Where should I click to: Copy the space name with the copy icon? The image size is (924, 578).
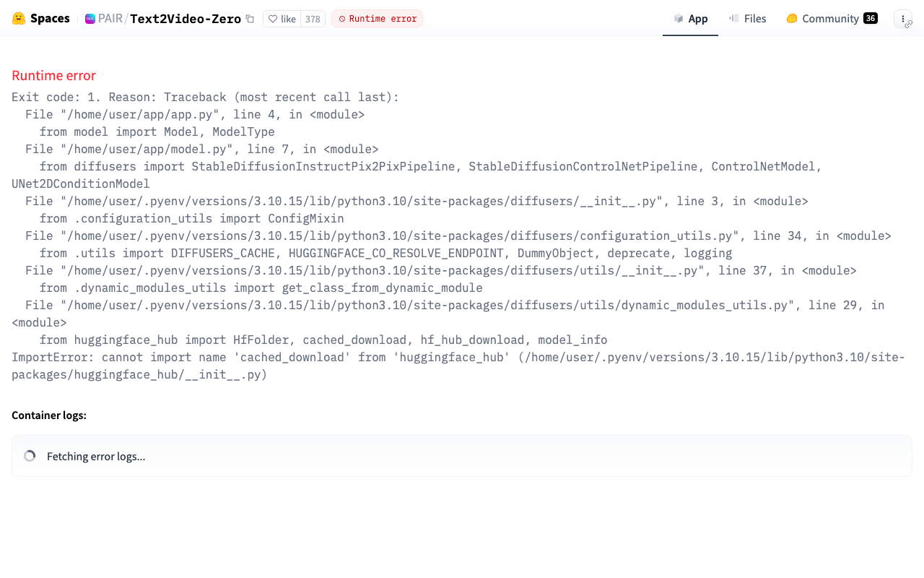coord(250,19)
